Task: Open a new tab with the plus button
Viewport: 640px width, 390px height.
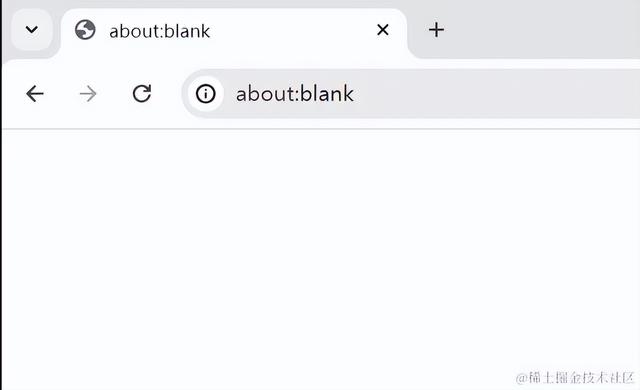Action: pyautogui.click(x=436, y=30)
